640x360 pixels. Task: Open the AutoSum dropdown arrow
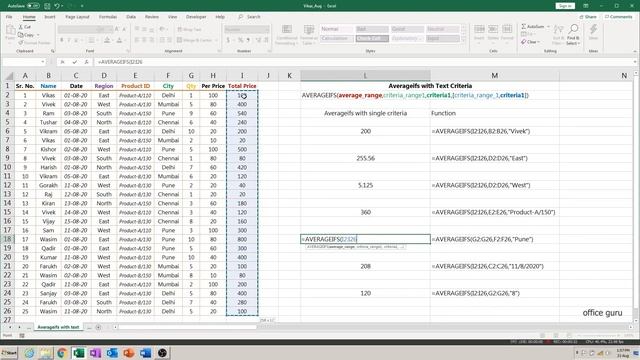point(549,27)
